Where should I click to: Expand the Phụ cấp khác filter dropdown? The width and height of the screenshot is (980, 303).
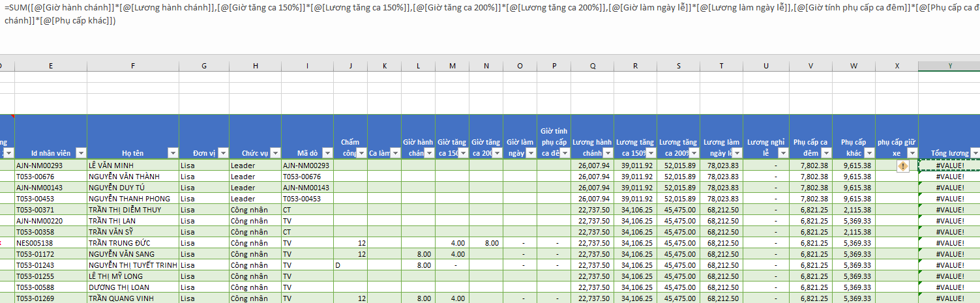869,153
